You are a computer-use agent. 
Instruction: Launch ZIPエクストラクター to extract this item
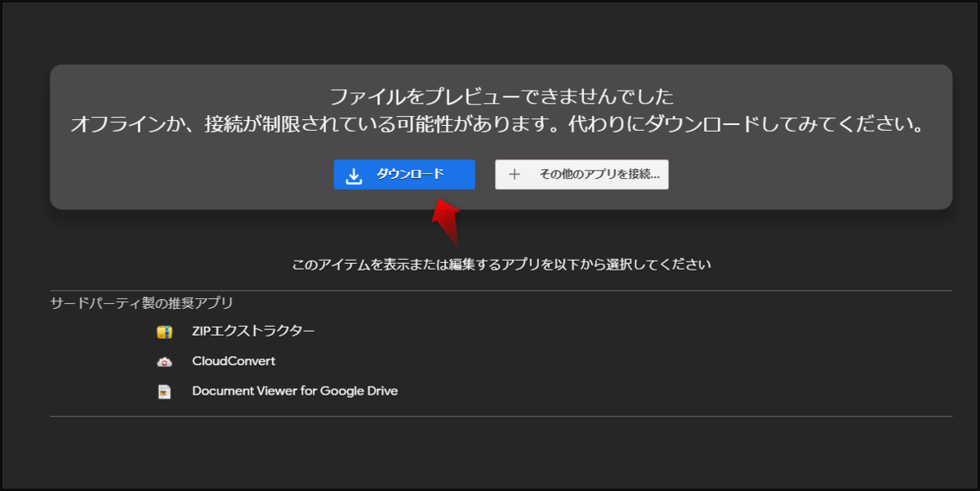pyautogui.click(x=253, y=331)
